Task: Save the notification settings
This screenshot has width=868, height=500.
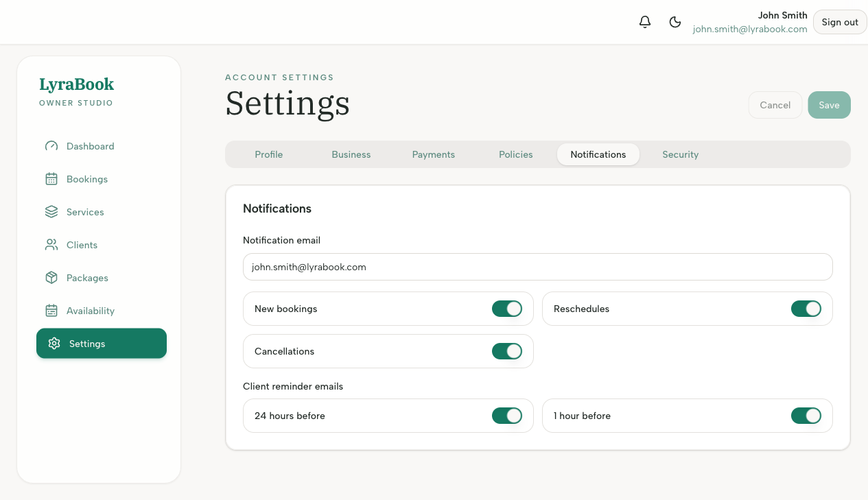Action: tap(829, 105)
